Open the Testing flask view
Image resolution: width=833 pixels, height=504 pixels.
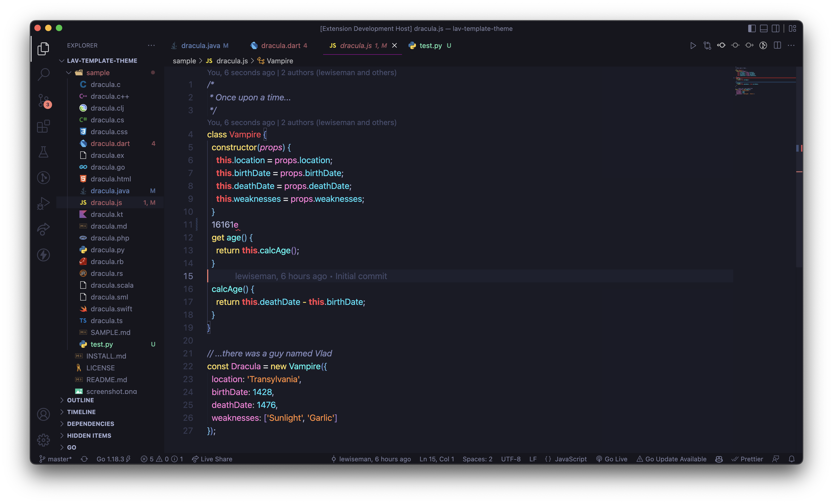point(43,152)
